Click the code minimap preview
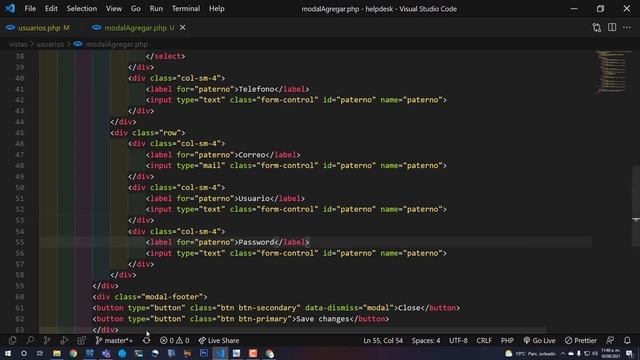The image size is (640, 360). [612, 71]
